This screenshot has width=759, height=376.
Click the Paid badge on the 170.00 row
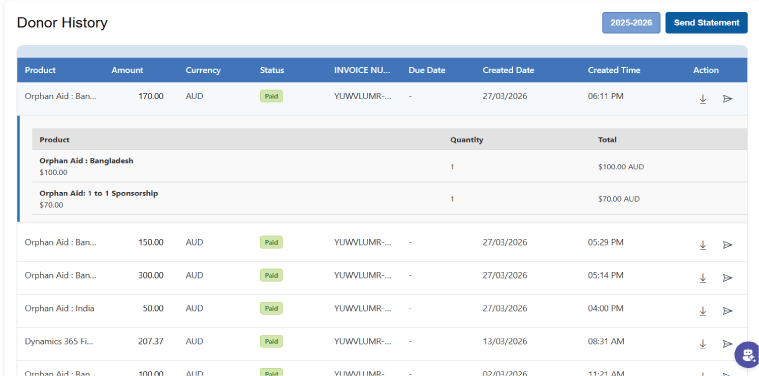click(271, 96)
